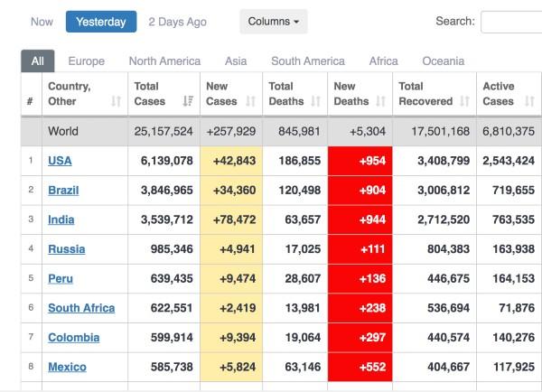The width and height of the screenshot is (542, 392).
Task: Filter table by Africa tab
Action: pyautogui.click(x=383, y=61)
